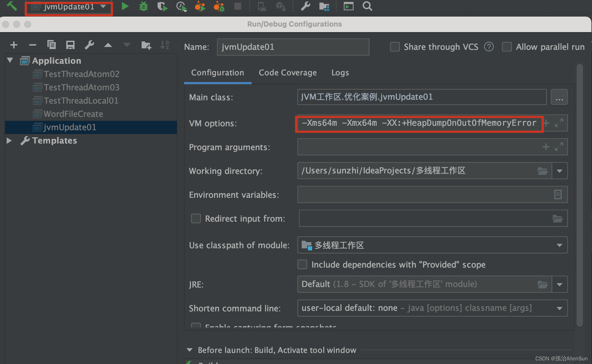Viewport: 592px width, 364px height.
Task: Enable Share through VCS
Action: [395, 47]
